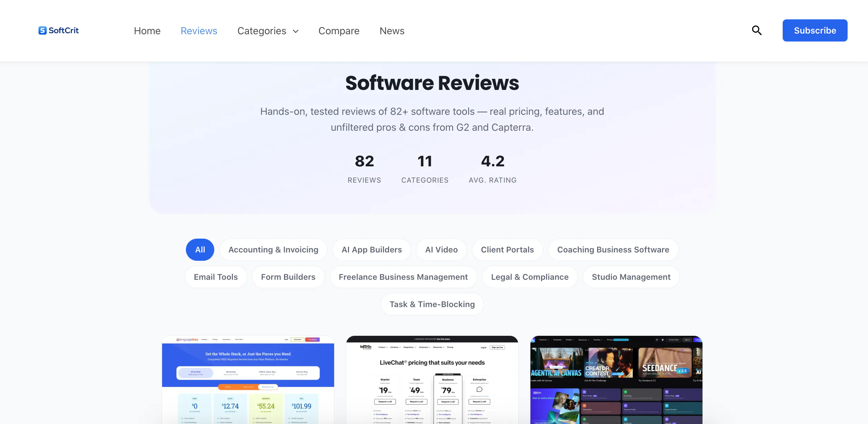Screen dimensions: 868x424
Task: Filter by AI App Builders
Action: click(372, 250)
